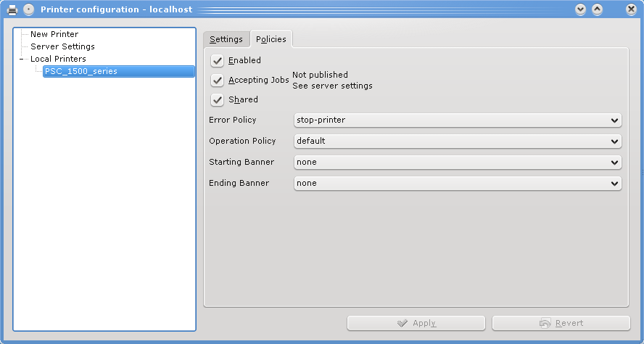This screenshot has width=644, height=344.
Task: Collapse the Local Printers tree node
Action: point(22,59)
